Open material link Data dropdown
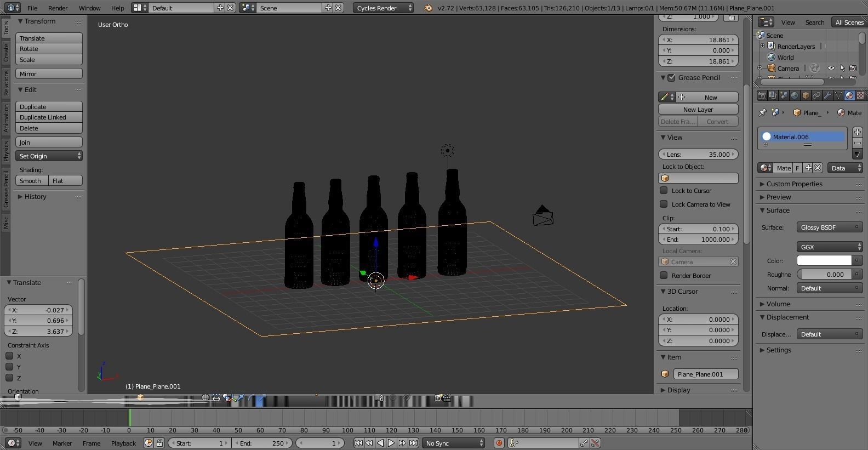The image size is (868, 450). pos(845,168)
